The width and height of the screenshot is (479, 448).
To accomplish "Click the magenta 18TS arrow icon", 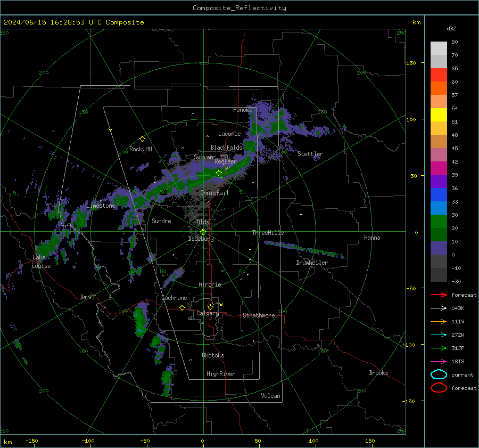I will click(439, 362).
